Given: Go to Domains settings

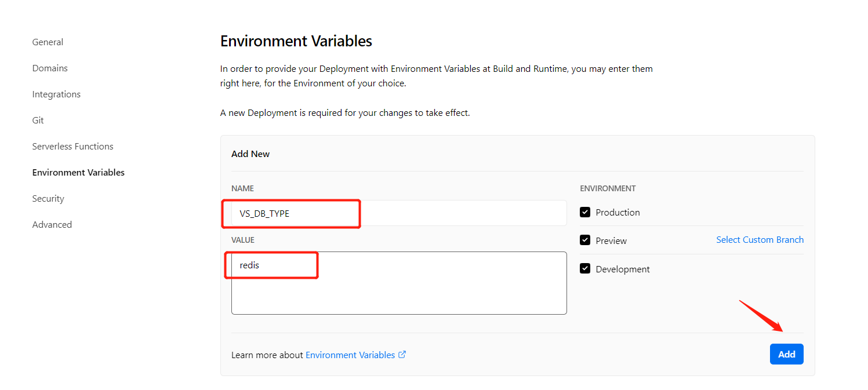Looking at the screenshot, I should 50,68.
